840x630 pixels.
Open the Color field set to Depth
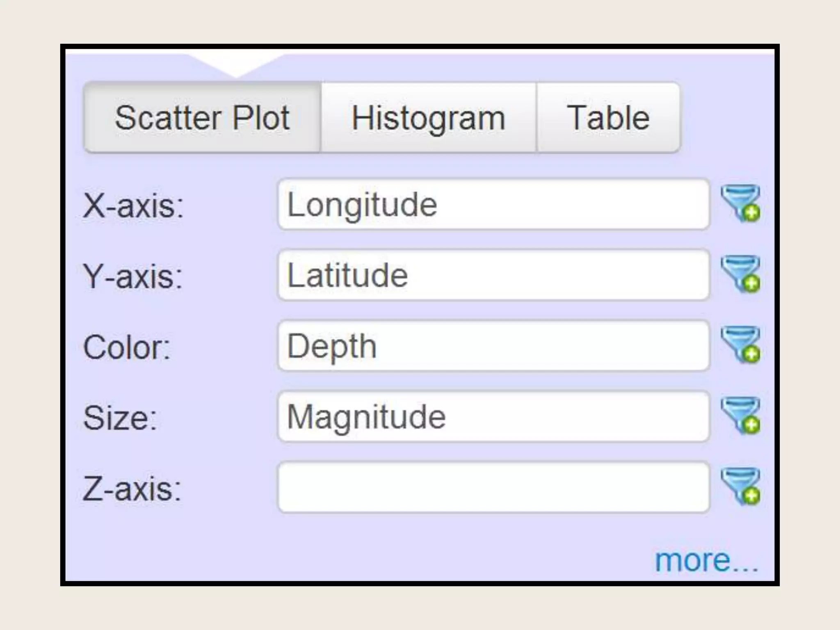click(x=493, y=346)
